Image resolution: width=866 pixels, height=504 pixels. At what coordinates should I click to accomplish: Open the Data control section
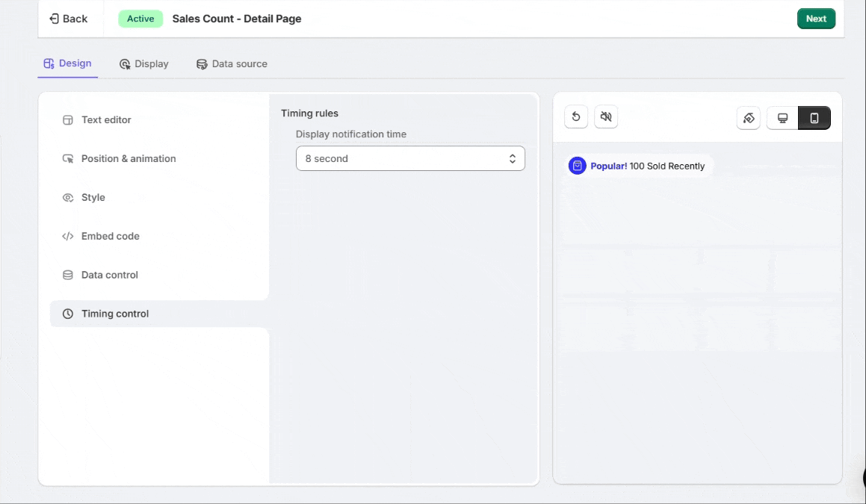pos(109,275)
